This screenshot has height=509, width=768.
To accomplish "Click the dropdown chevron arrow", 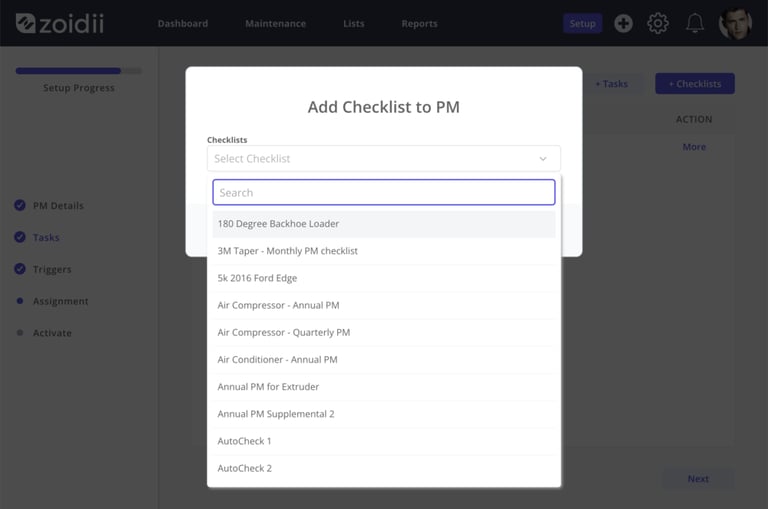I will (543, 159).
